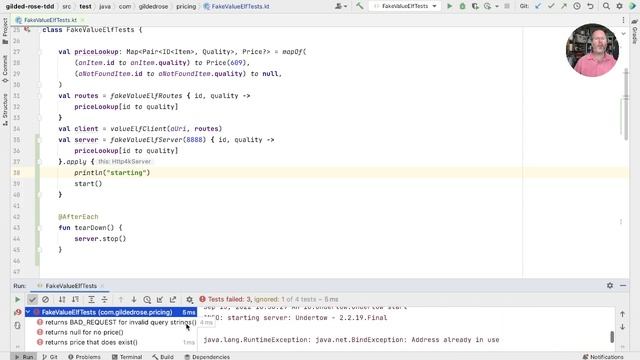Select 'returns null for no price()' test

click(x=84, y=332)
